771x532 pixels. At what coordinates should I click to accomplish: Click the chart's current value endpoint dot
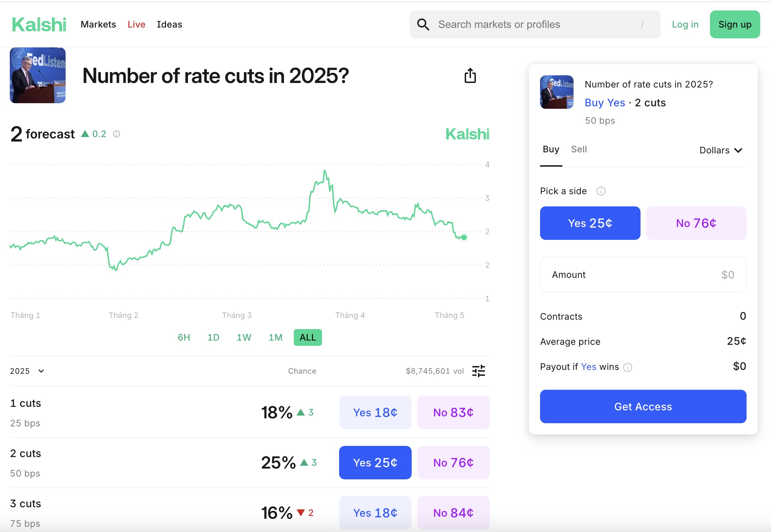464,237
